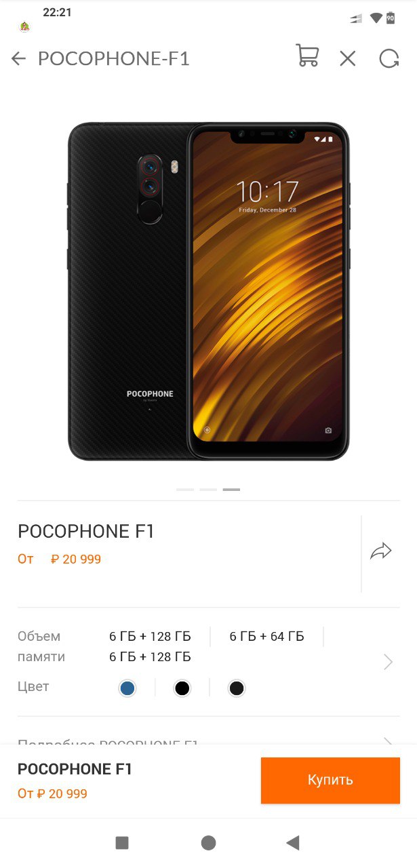Choose the middle black color swatch
Viewport: 417px width, 868px height.
182,688
